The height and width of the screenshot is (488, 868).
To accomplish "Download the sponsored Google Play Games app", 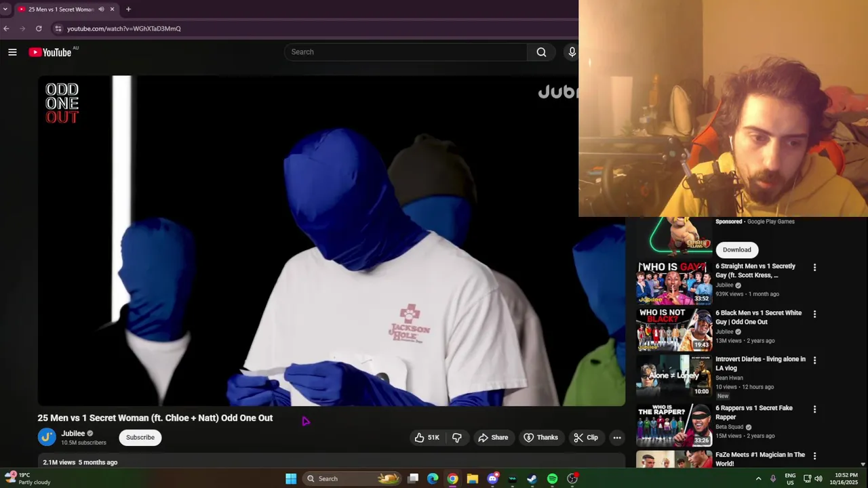I will coord(736,249).
